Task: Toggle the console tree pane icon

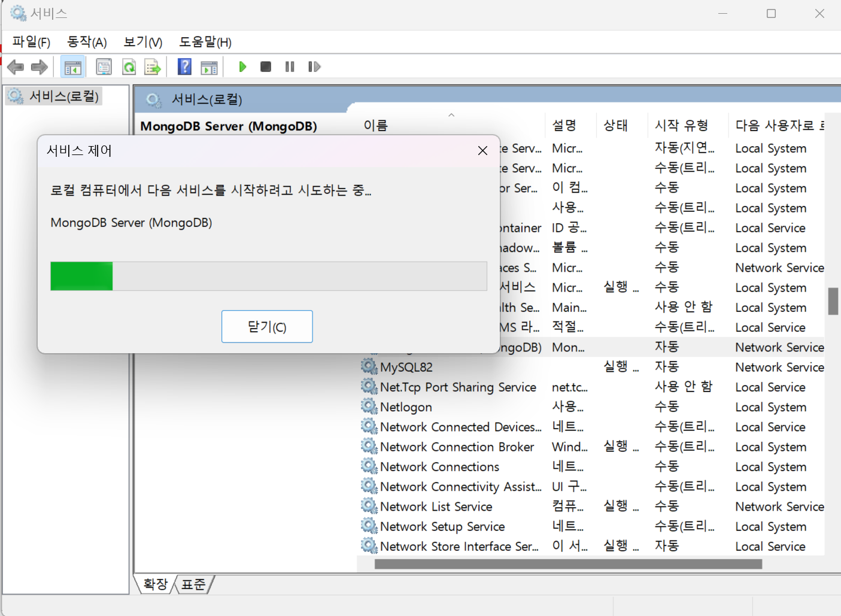Action: click(x=73, y=67)
